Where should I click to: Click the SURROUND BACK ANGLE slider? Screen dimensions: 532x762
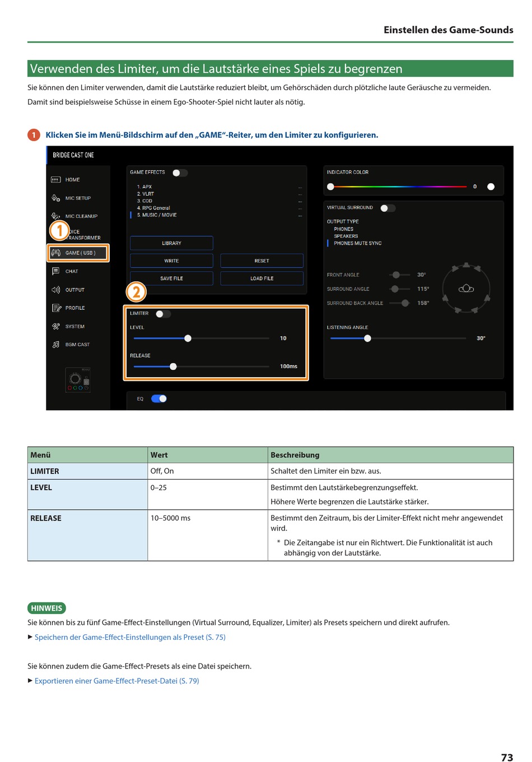(400, 303)
